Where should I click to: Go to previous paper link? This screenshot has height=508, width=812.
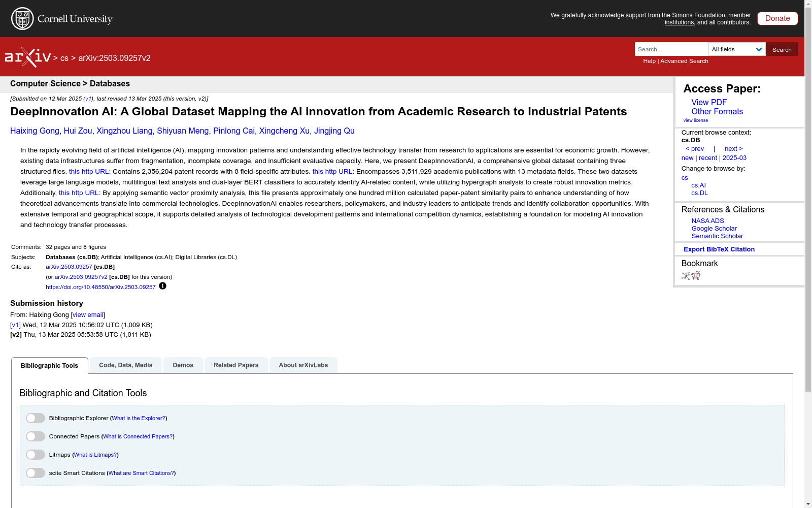(x=695, y=149)
